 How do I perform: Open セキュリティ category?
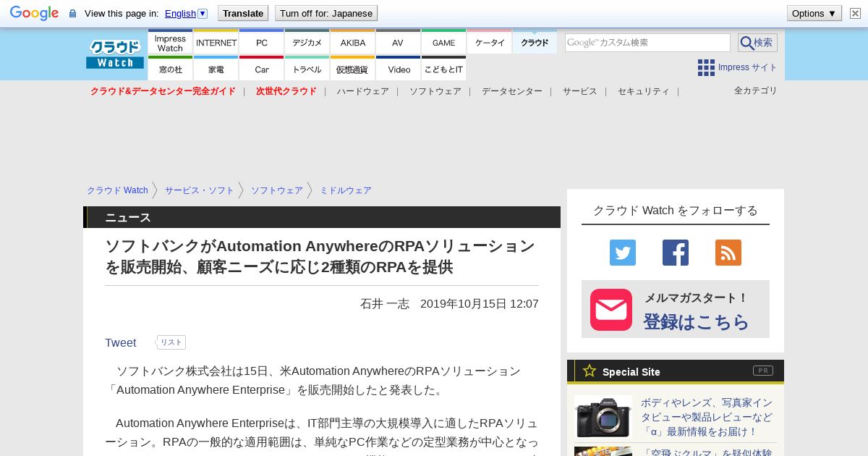pyautogui.click(x=644, y=91)
